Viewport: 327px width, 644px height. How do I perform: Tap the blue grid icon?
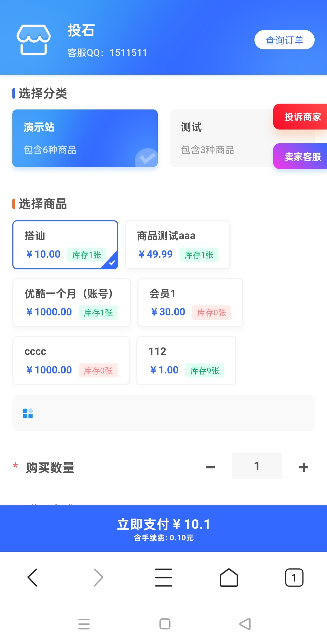point(28,413)
